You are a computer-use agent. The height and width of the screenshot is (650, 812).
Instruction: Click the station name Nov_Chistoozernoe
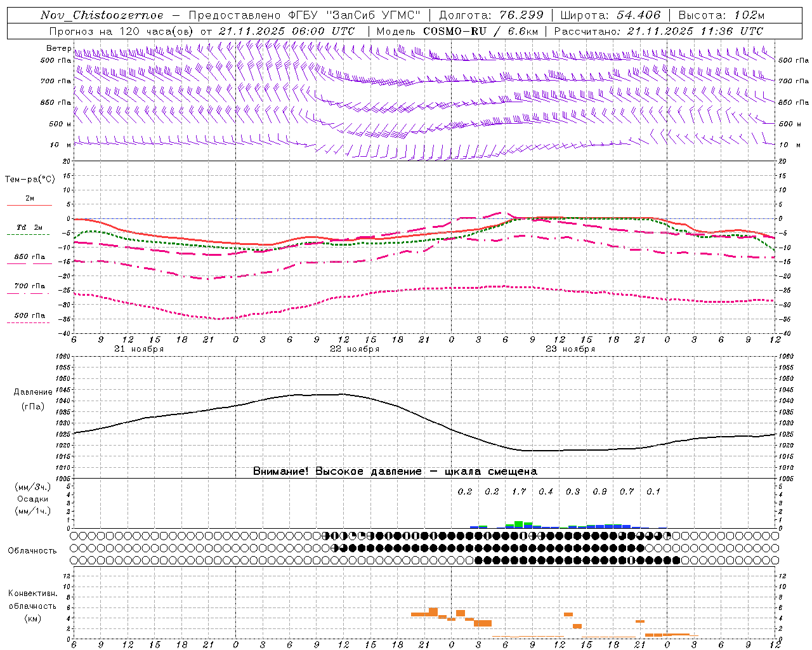102,15
